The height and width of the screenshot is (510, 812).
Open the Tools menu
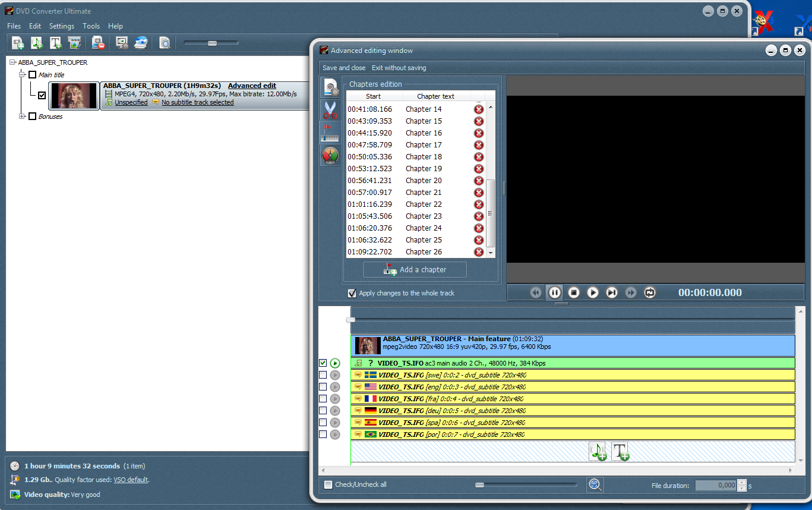click(91, 26)
